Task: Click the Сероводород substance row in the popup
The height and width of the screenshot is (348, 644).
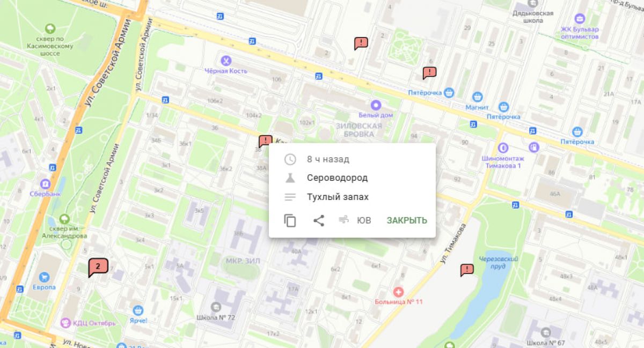Action: 352,178
